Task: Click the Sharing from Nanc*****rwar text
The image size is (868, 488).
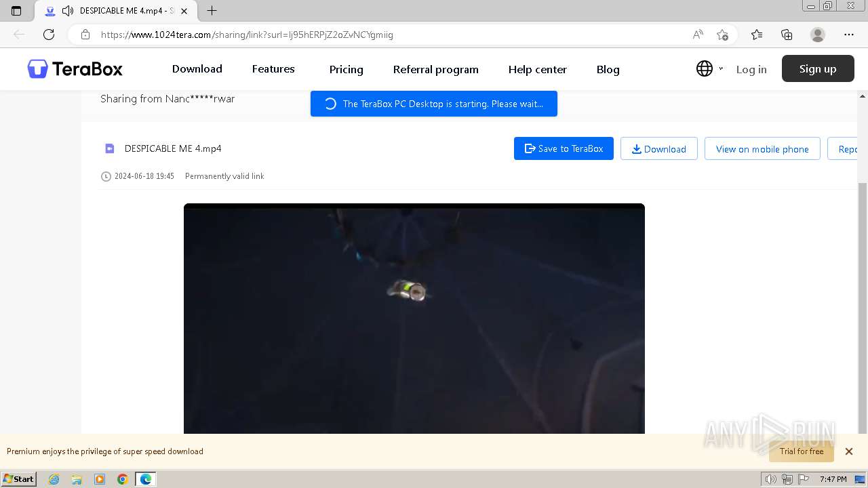Action: [x=167, y=99]
